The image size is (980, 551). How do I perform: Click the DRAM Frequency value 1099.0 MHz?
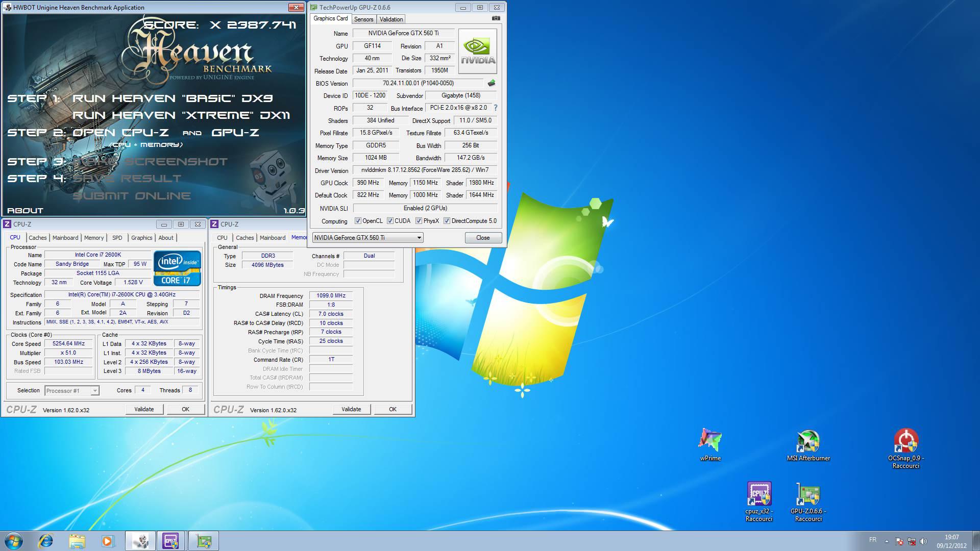331,296
